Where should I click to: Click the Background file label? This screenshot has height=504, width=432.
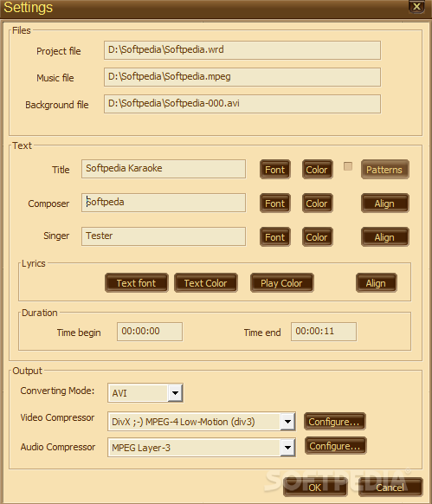pos(57,105)
